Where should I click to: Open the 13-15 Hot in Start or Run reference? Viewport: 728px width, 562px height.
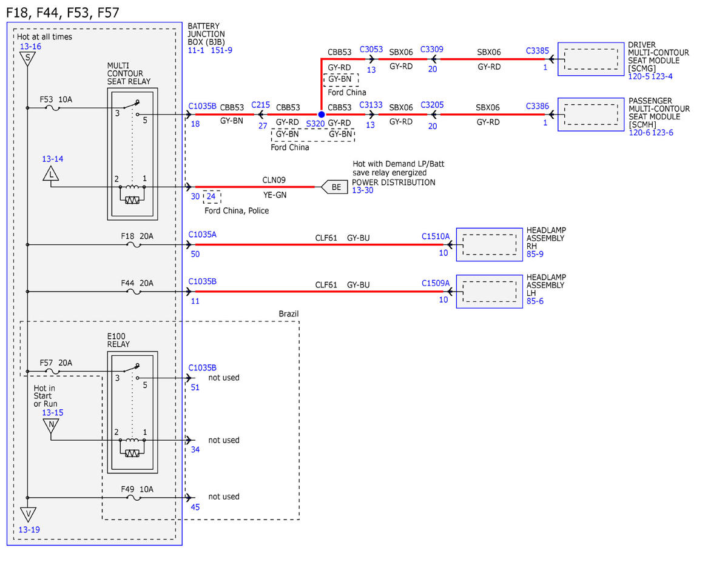(x=52, y=413)
